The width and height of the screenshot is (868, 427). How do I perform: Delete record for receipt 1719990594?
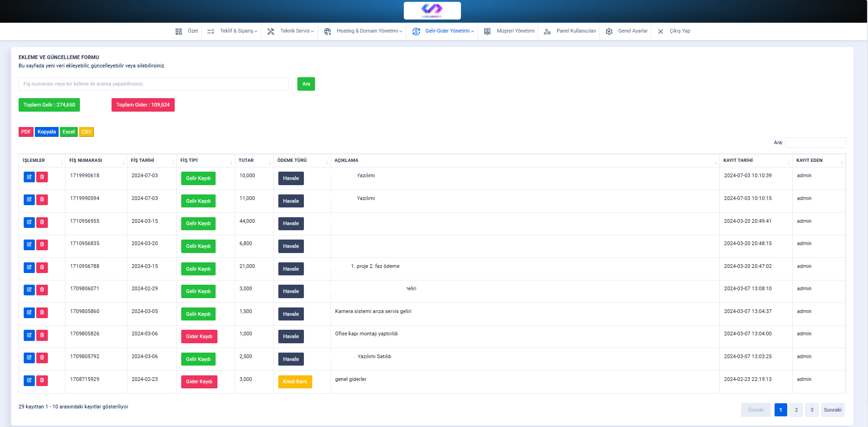click(42, 200)
